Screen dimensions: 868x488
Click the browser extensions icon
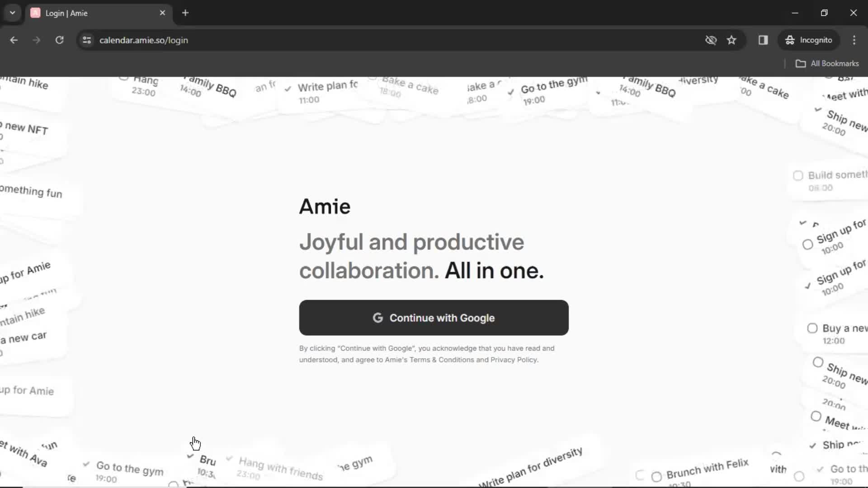(763, 40)
